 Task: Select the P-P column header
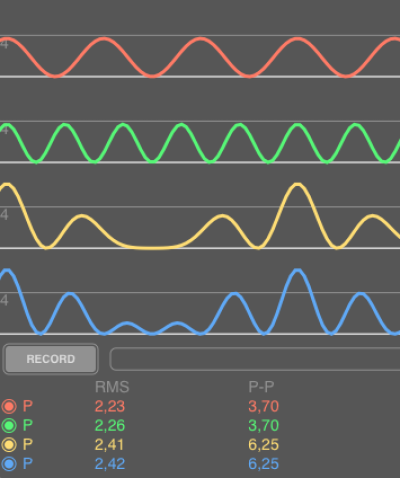point(261,387)
